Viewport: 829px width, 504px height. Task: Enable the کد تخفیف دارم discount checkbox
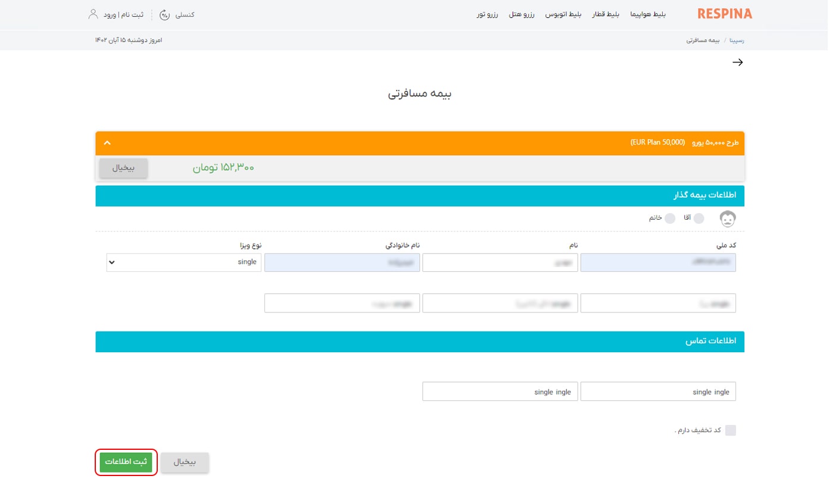(x=731, y=430)
